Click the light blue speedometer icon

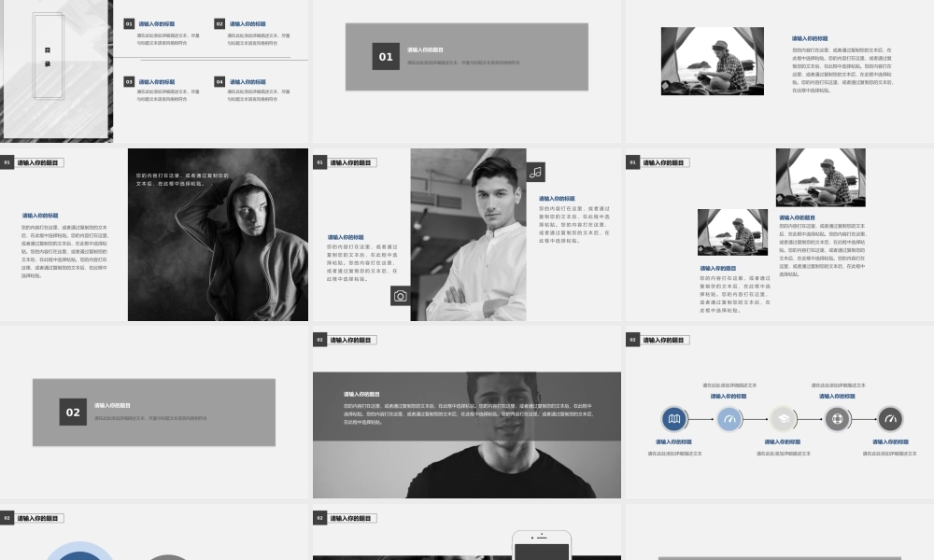point(729,419)
